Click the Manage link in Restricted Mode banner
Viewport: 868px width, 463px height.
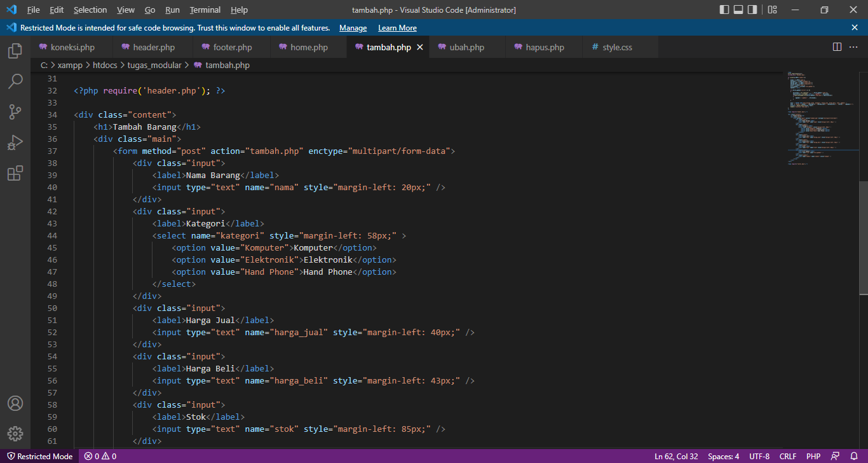click(x=353, y=27)
